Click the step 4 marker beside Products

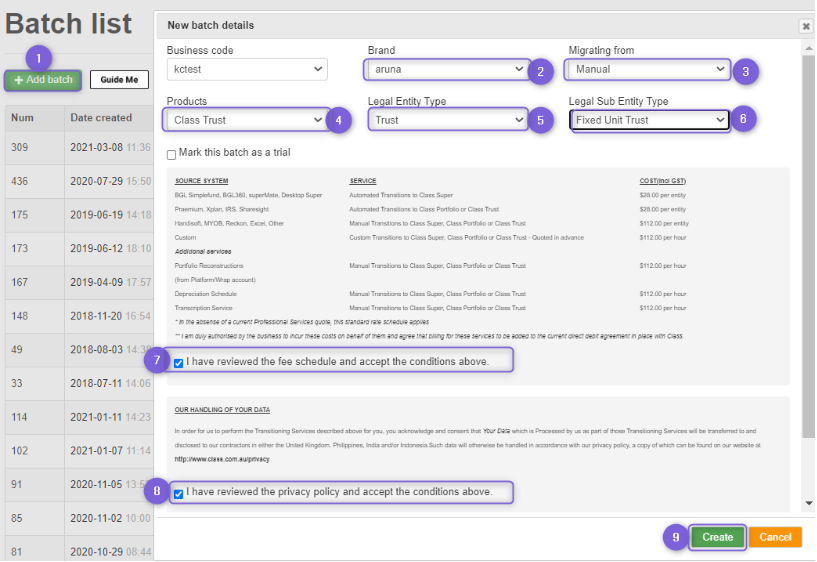tap(339, 120)
